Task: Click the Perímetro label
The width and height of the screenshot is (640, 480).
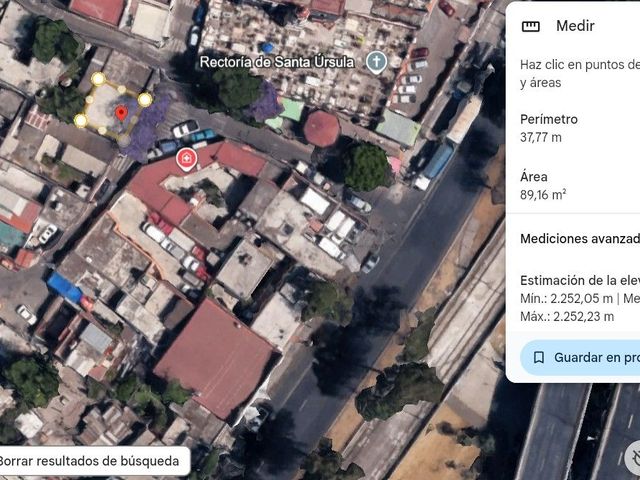Action: (x=549, y=120)
